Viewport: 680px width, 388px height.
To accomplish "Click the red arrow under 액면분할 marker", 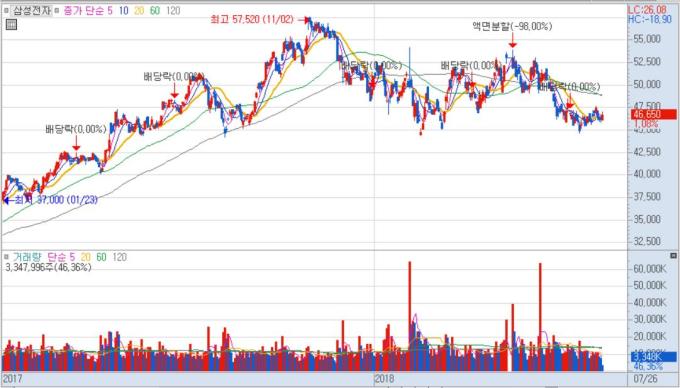I will tap(513, 40).
